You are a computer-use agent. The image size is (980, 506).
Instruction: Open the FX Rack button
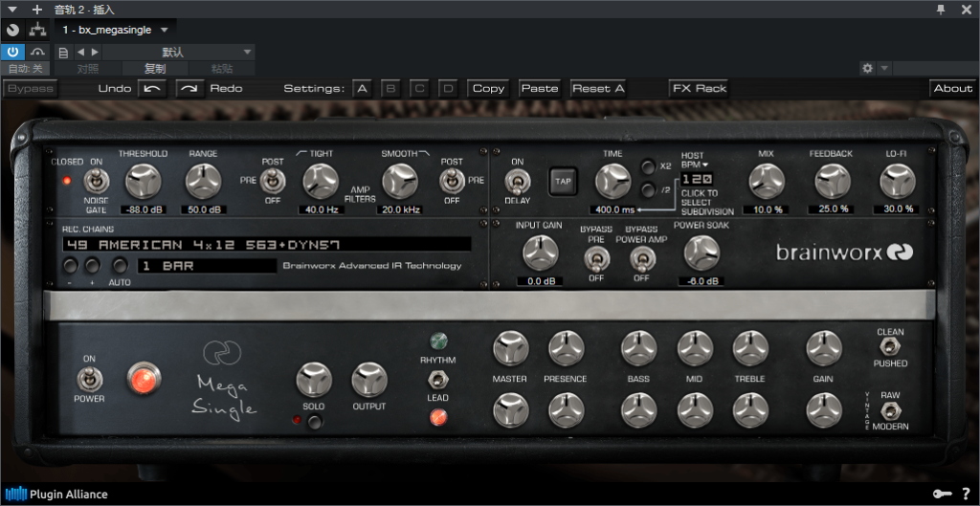(700, 89)
